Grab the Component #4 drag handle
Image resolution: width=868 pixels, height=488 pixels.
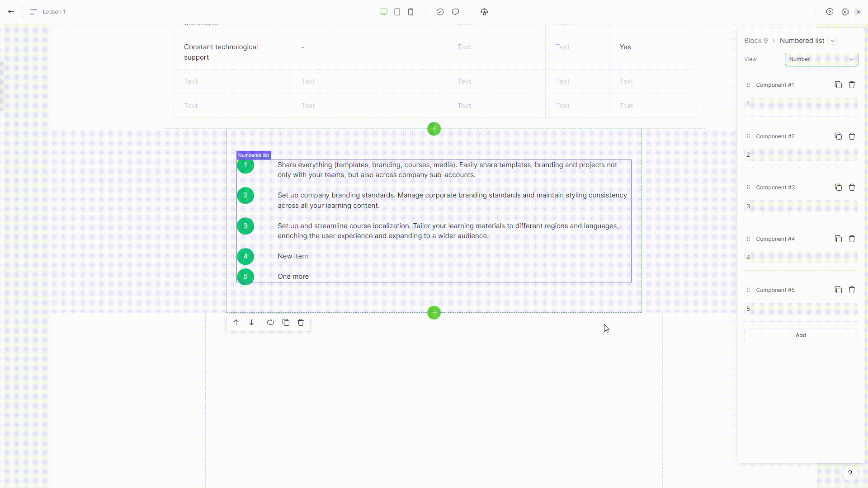(748, 239)
